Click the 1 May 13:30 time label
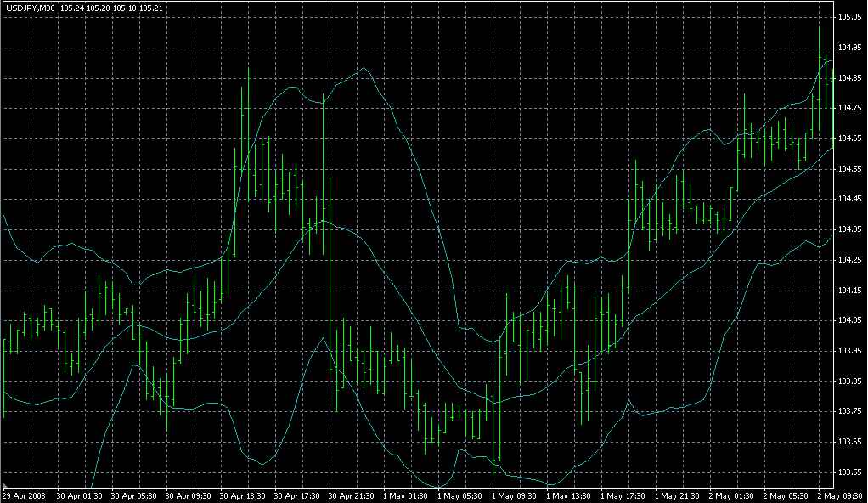This screenshot has width=868, height=503. click(569, 495)
